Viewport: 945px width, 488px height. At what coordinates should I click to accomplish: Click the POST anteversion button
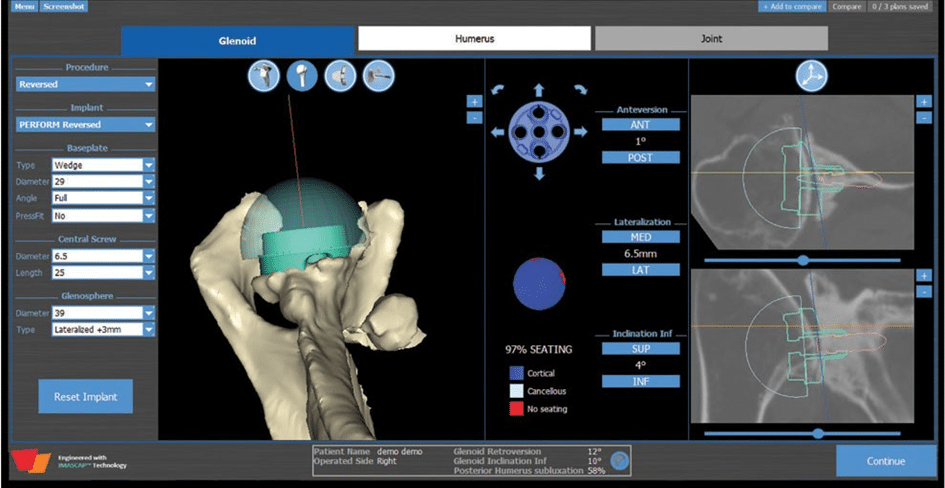(x=640, y=158)
